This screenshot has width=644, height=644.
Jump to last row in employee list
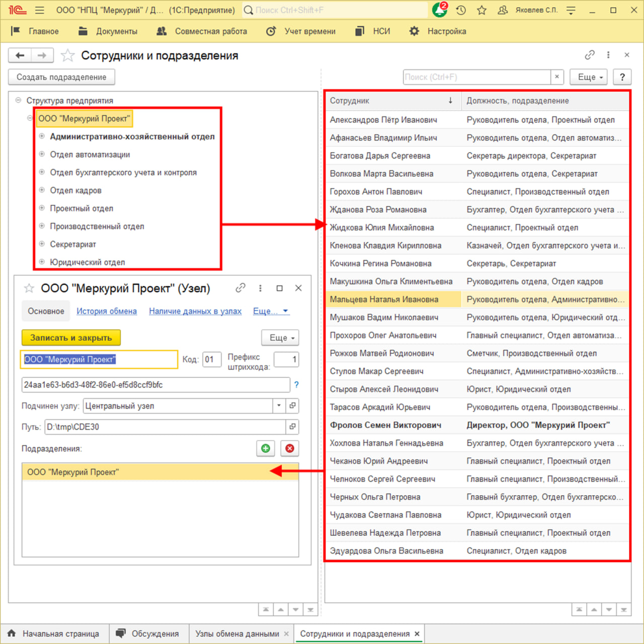(624, 609)
